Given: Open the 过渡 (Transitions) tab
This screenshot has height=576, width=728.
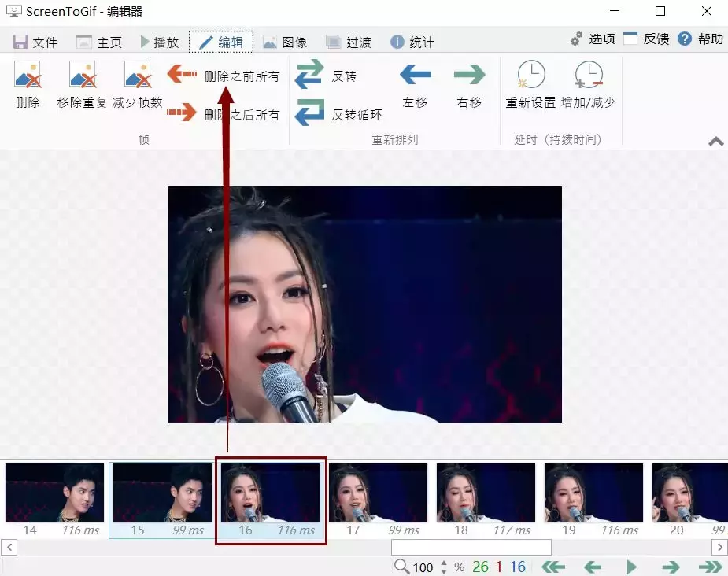Looking at the screenshot, I should pos(348,42).
